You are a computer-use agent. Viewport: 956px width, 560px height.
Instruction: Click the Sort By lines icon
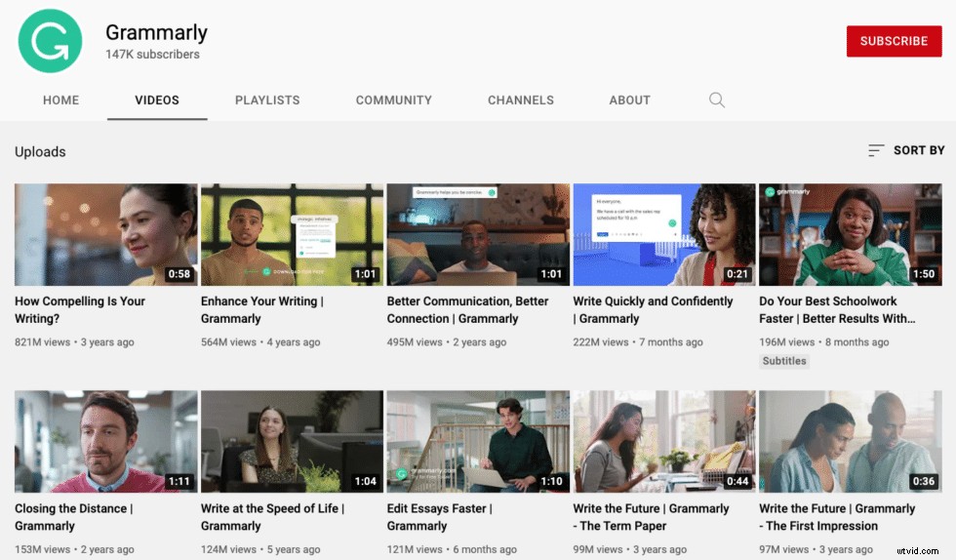click(x=876, y=150)
